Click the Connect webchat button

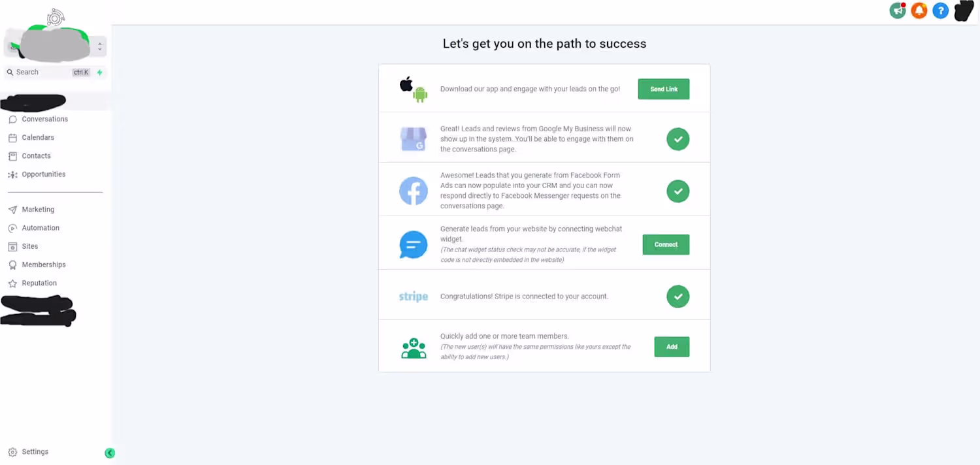666,244
